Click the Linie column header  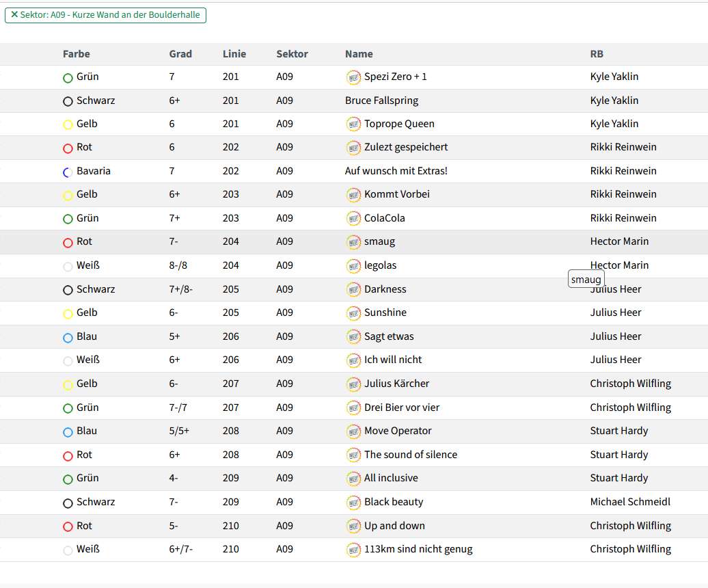pos(234,54)
